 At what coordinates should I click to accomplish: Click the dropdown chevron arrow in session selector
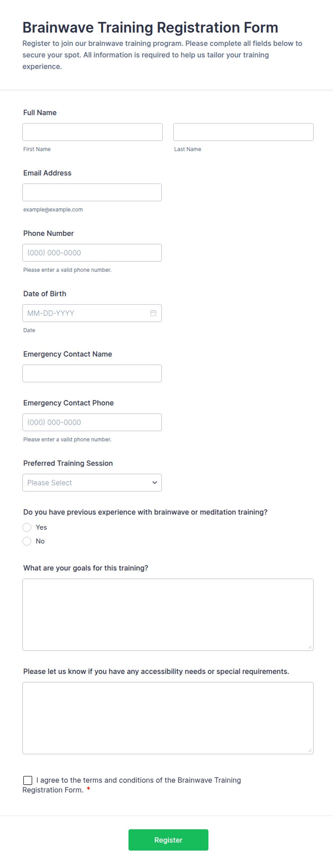click(155, 483)
